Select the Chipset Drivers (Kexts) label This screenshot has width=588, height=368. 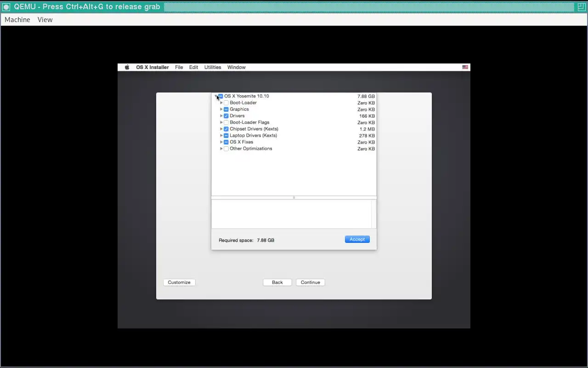[x=254, y=129]
